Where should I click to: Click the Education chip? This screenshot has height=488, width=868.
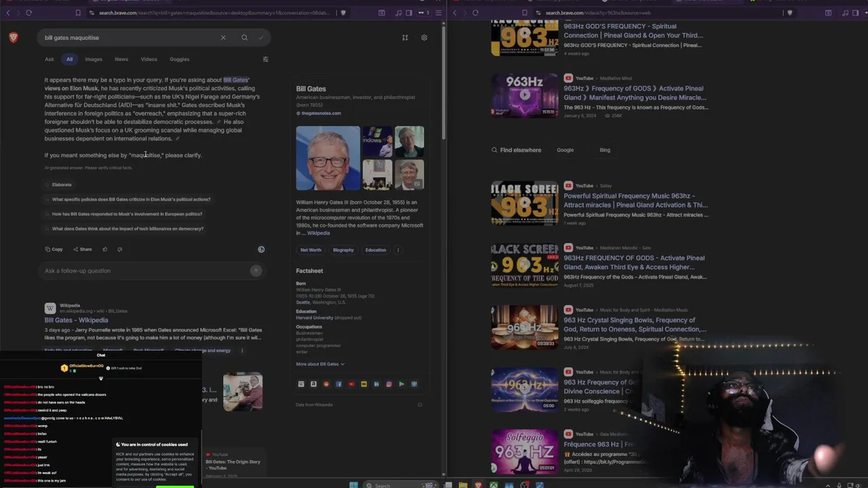click(376, 250)
